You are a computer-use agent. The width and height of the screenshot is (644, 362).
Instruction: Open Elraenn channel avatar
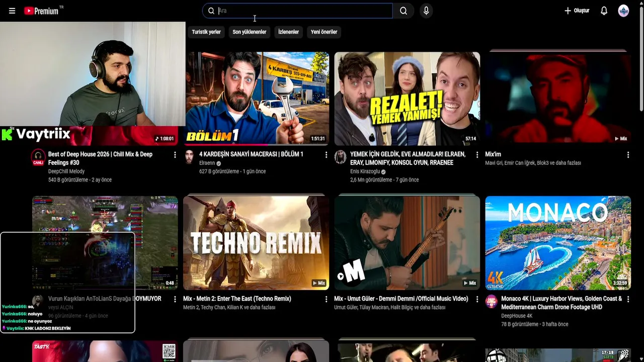point(189,157)
